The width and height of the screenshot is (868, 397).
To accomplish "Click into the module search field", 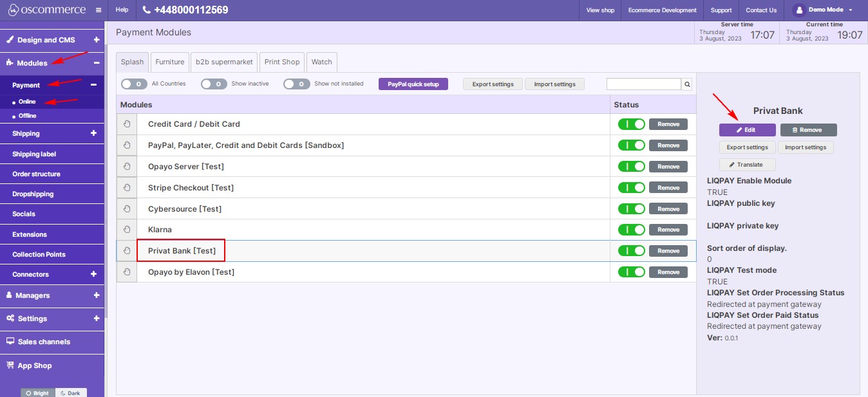I will [644, 84].
